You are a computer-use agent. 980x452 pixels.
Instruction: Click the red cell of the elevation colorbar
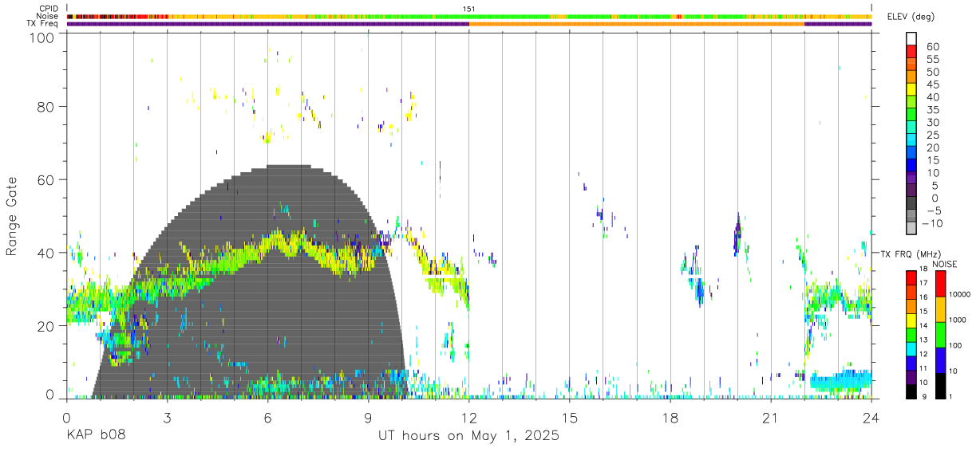click(x=911, y=51)
